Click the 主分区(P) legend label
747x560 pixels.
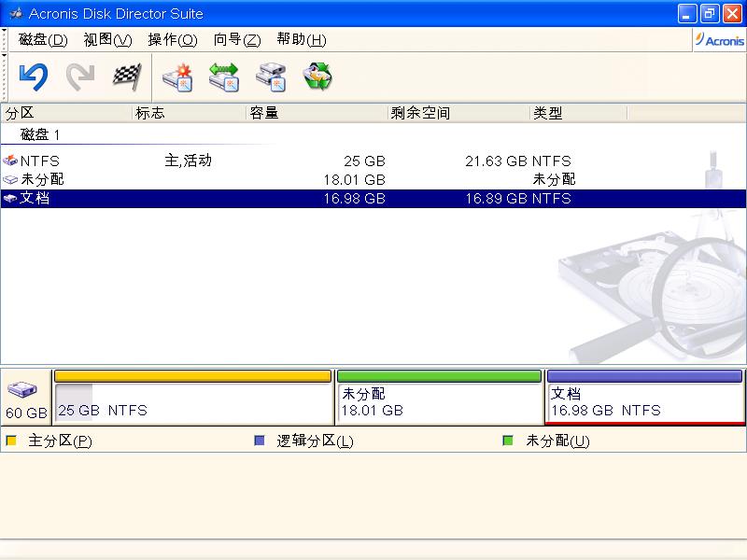[60, 441]
